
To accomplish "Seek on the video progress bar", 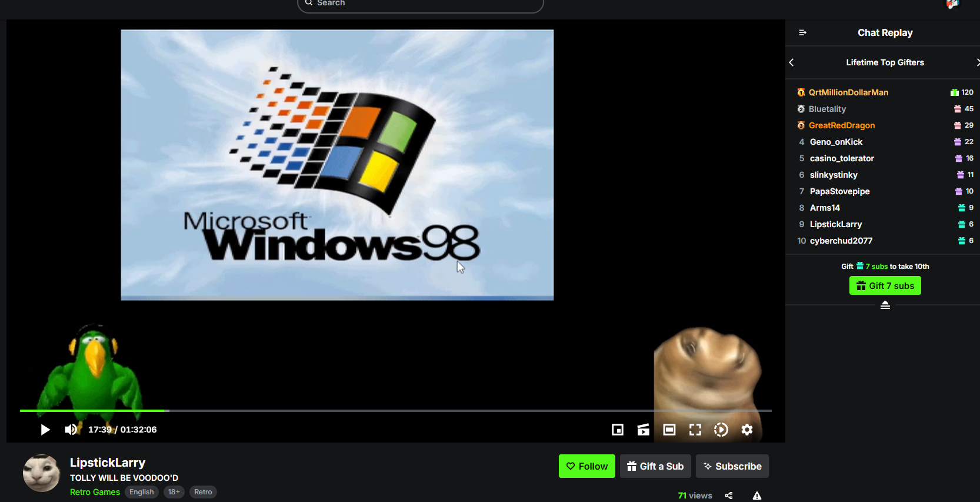I will [x=396, y=410].
